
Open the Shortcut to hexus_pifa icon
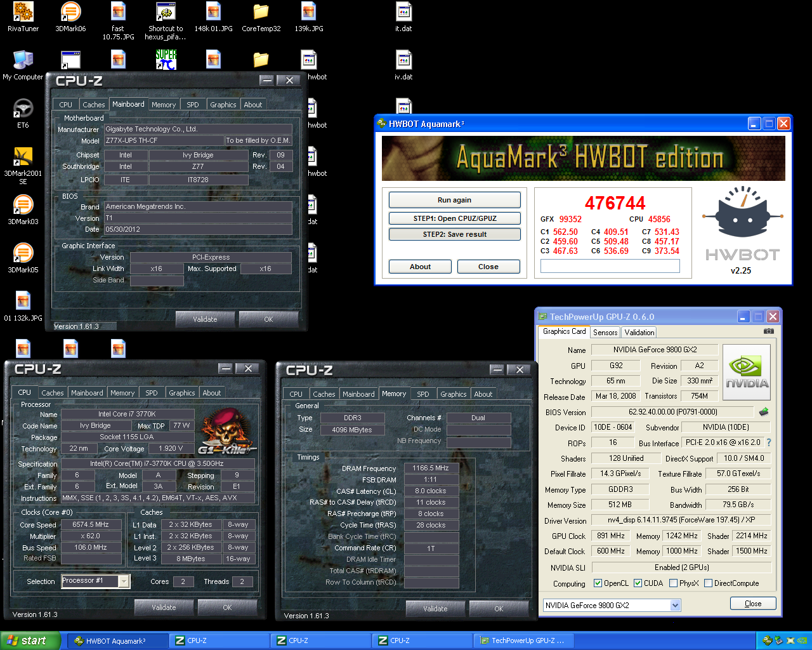coord(166,21)
